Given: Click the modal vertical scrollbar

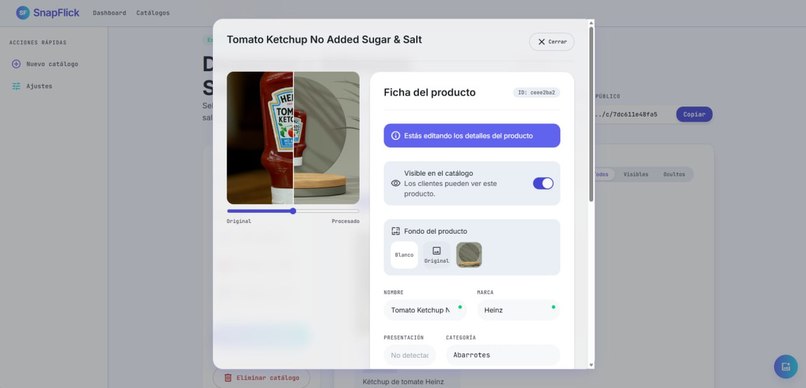Looking at the screenshot, I should point(591,113).
